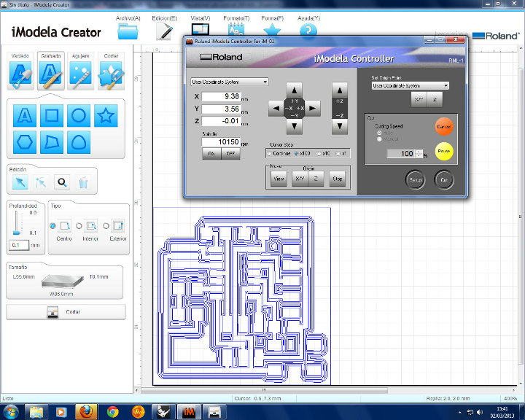525x420 pixels.
Task: Activate the magnifier zoom tool
Action: (62, 182)
